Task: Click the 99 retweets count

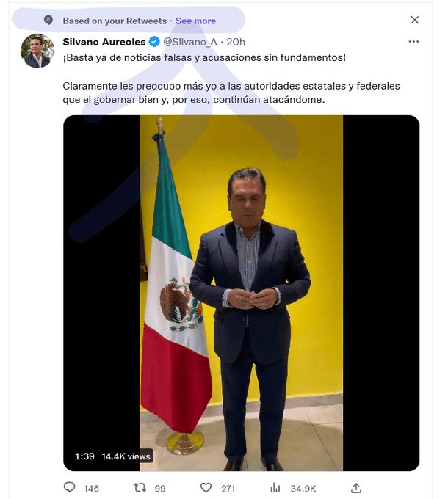Action: point(160,489)
